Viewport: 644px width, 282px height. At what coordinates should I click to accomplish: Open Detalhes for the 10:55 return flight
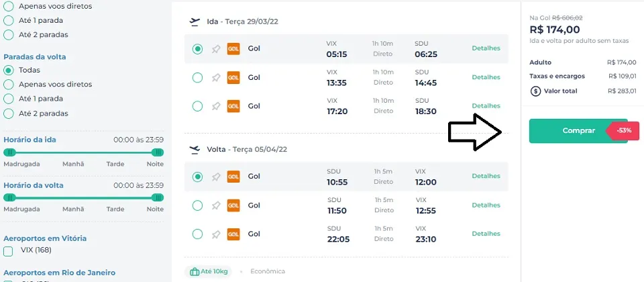486,176
